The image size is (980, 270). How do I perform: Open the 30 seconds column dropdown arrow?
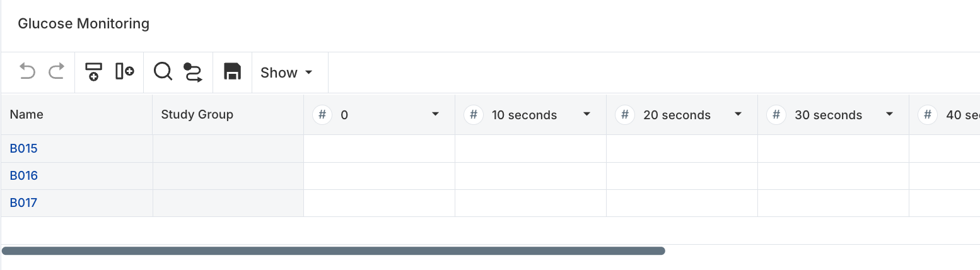(x=889, y=115)
